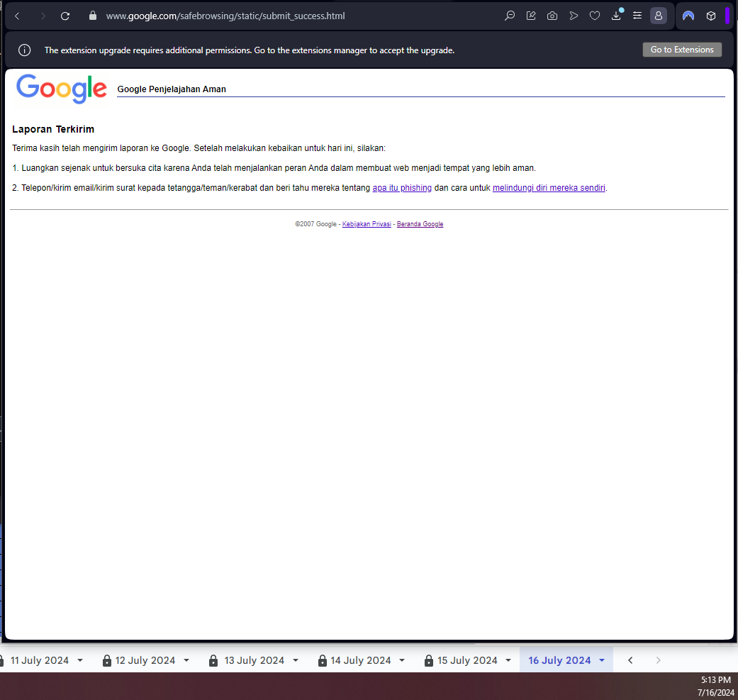Click the Google logo

(62, 89)
